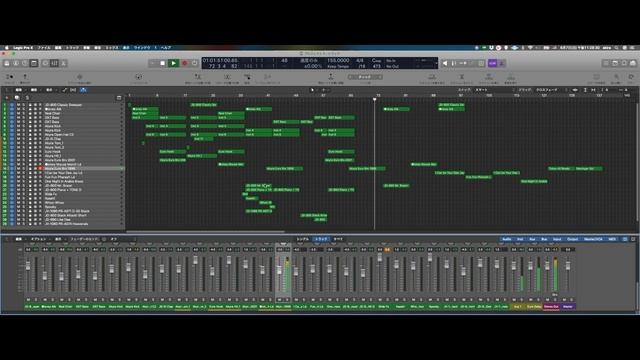Toggle Aux filter button in mixer

[x=532, y=239]
